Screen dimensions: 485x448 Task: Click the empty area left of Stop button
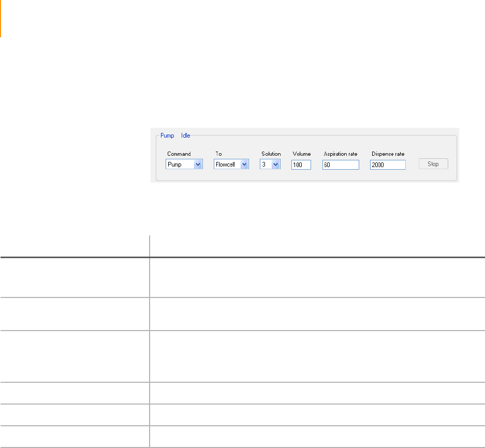click(413, 165)
